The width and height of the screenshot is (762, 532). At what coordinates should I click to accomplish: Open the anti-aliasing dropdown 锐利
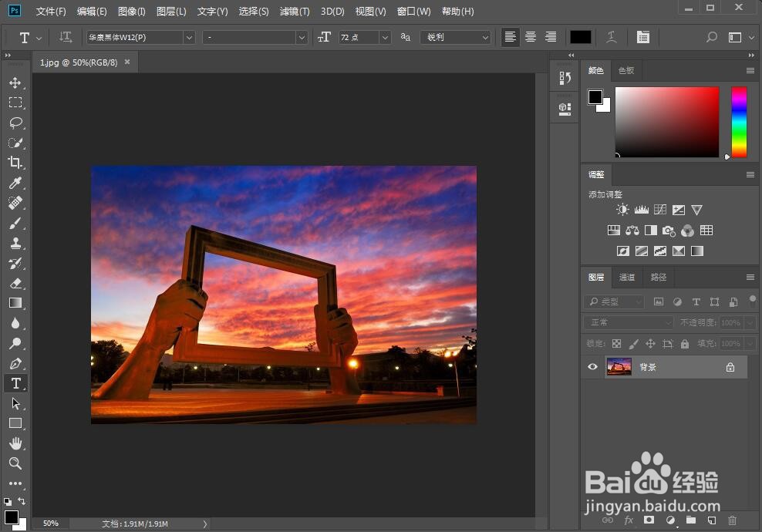pos(457,37)
